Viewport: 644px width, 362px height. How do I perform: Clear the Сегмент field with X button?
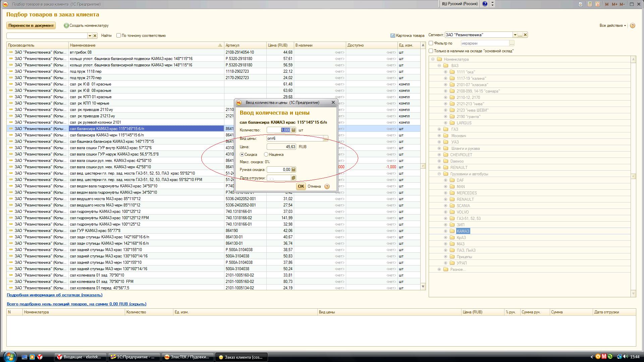point(525,35)
